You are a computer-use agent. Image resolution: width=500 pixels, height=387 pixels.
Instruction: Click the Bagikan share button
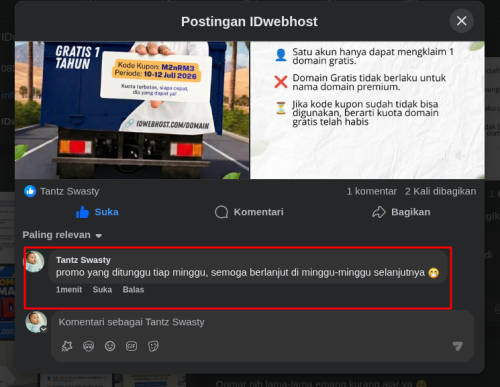(401, 212)
